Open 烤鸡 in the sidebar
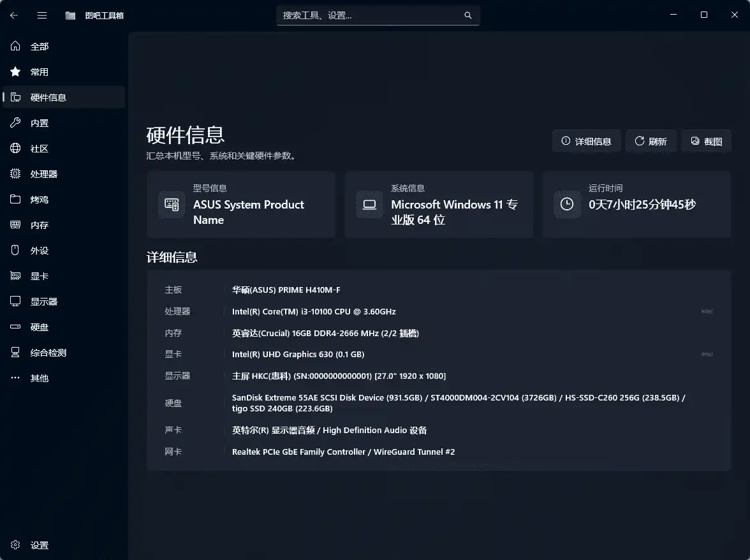 coord(64,200)
